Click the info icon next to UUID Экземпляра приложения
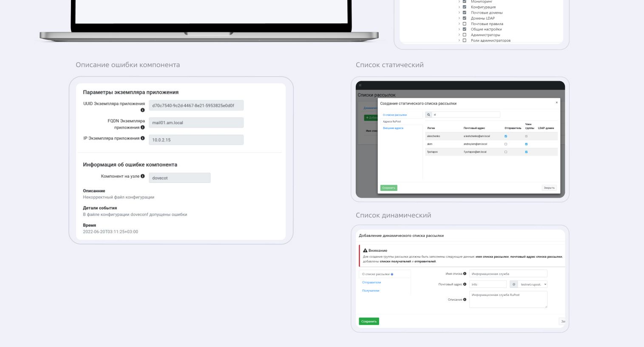This screenshot has height=347, width=644. point(142,110)
